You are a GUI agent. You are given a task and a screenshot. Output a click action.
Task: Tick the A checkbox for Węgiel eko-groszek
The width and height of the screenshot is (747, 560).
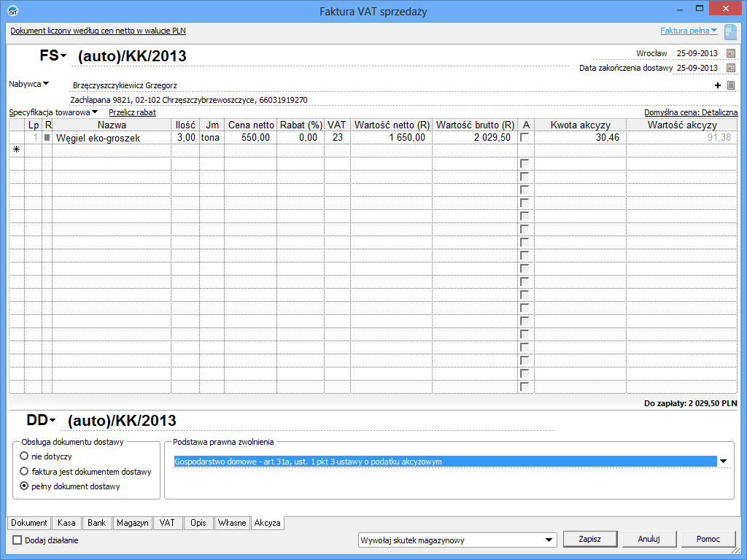[525, 137]
